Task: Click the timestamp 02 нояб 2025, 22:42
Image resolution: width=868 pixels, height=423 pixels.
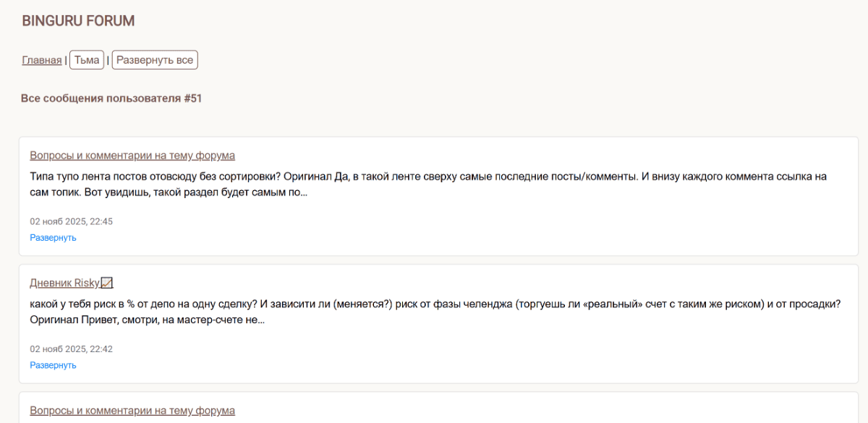Action: point(71,349)
